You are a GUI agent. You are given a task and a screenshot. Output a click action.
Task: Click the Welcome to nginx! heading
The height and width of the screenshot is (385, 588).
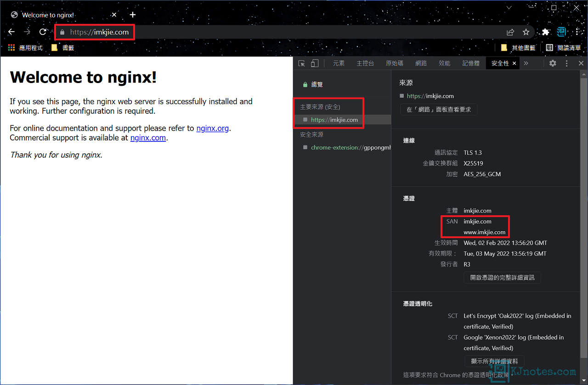point(83,77)
